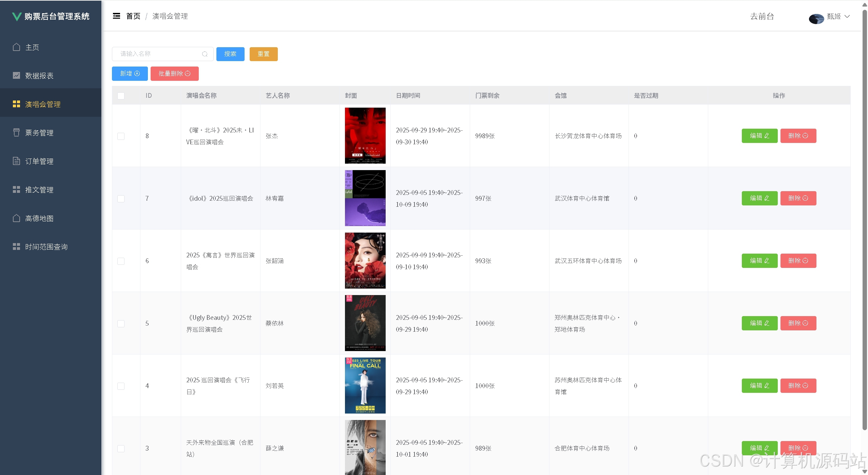Image resolution: width=868 pixels, height=475 pixels.
Task: Delete the 张杰 concert row
Action: [798, 136]
